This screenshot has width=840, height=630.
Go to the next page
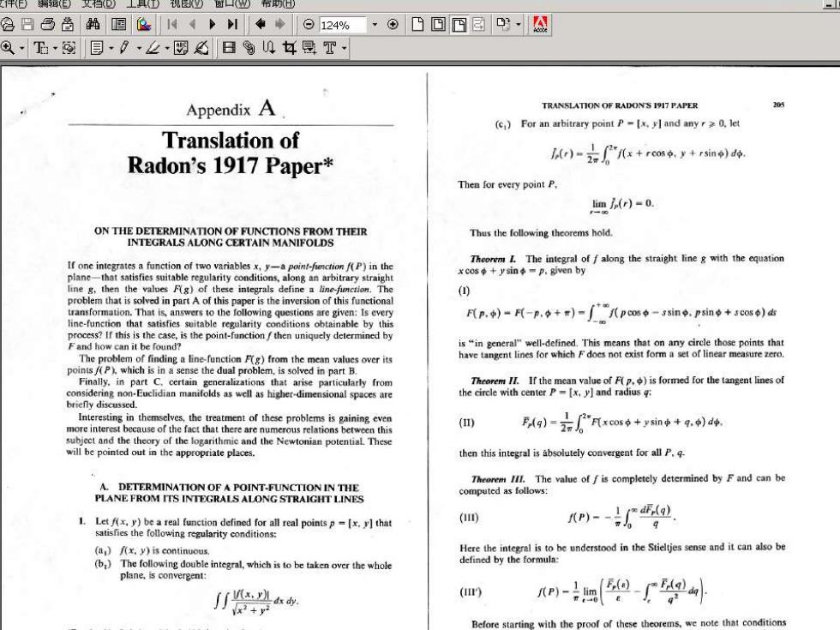(x=213, y=24)
